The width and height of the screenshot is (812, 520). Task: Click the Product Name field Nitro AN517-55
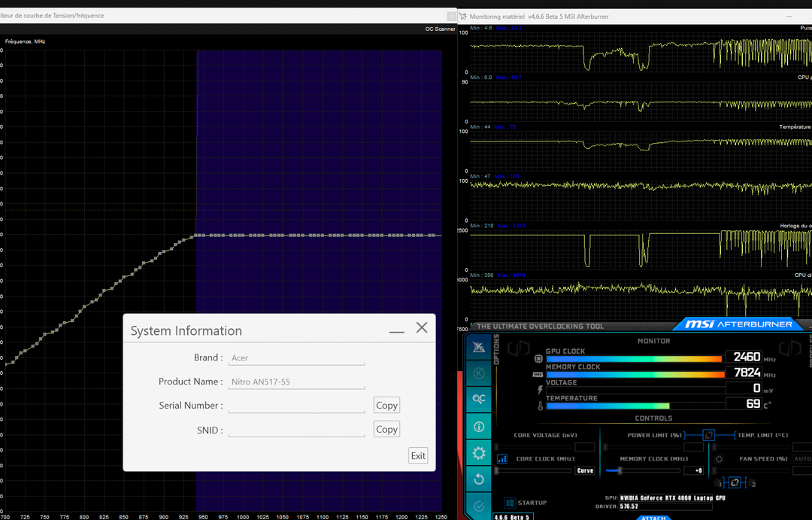click(296, 382)
